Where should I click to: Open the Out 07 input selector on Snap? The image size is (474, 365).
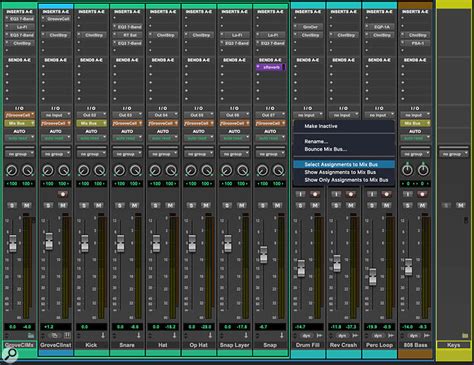pyautogui.click(x=270, y=115)
